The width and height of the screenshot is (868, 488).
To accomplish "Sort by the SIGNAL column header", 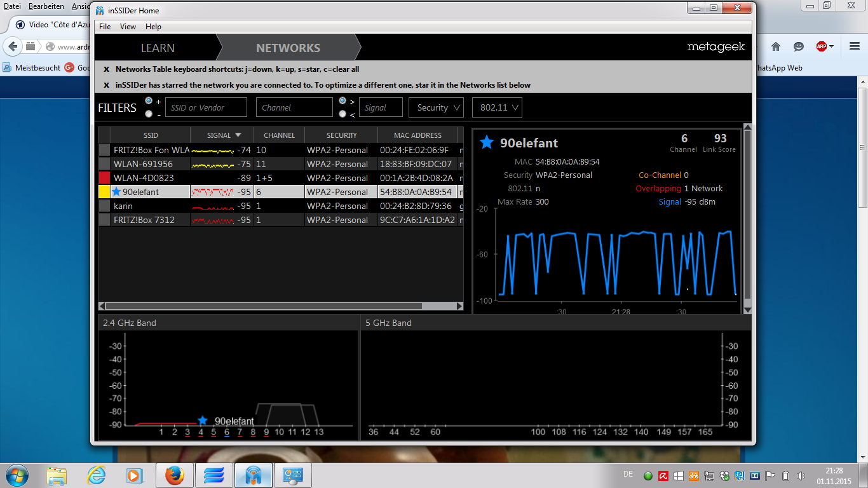I will point(222,135).
